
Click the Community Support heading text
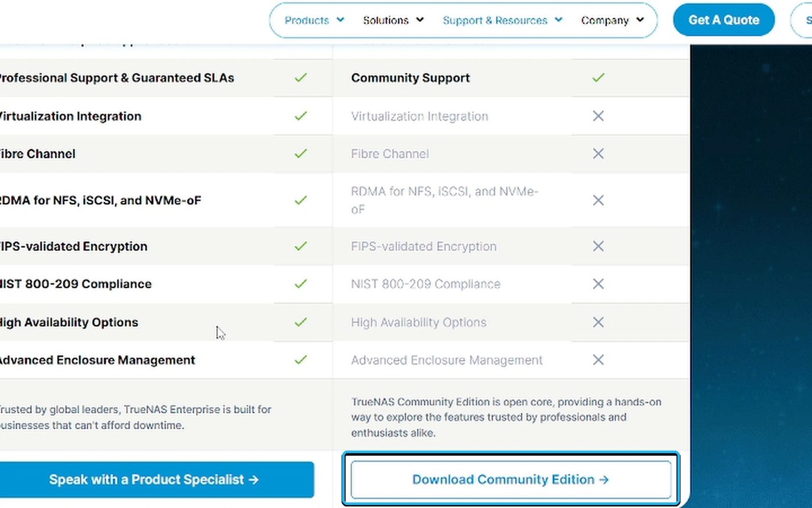tap(411, 78)
